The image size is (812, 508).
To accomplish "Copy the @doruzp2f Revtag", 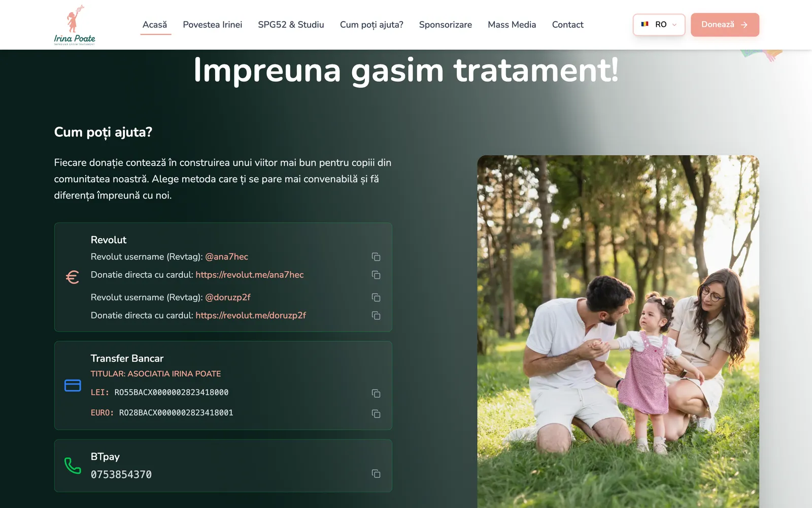I will [376, 297].
